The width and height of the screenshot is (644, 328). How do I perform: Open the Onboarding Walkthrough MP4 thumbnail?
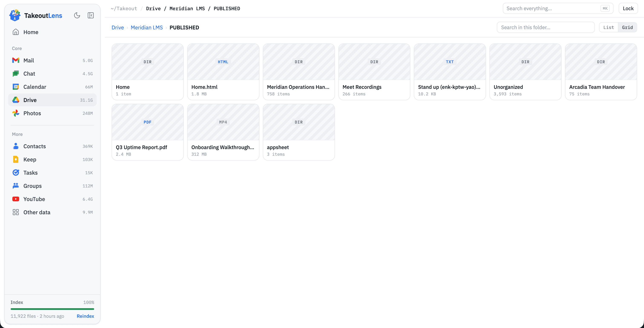(x=223, y=122)
